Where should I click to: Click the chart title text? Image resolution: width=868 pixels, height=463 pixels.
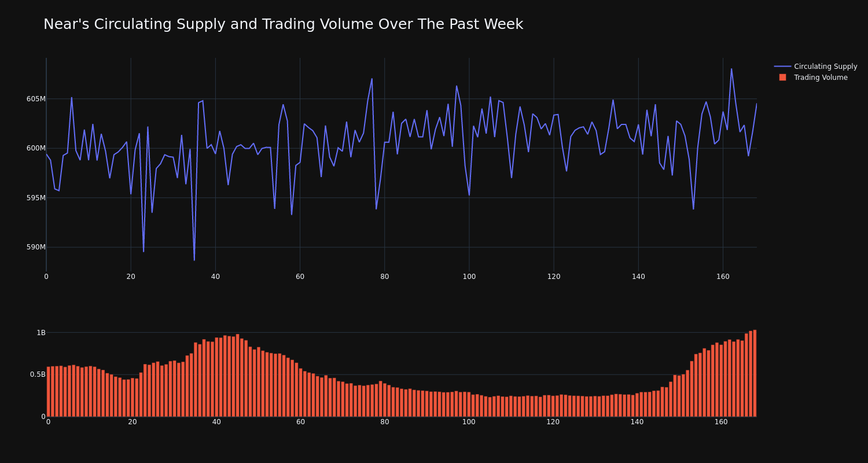[283, 24]
